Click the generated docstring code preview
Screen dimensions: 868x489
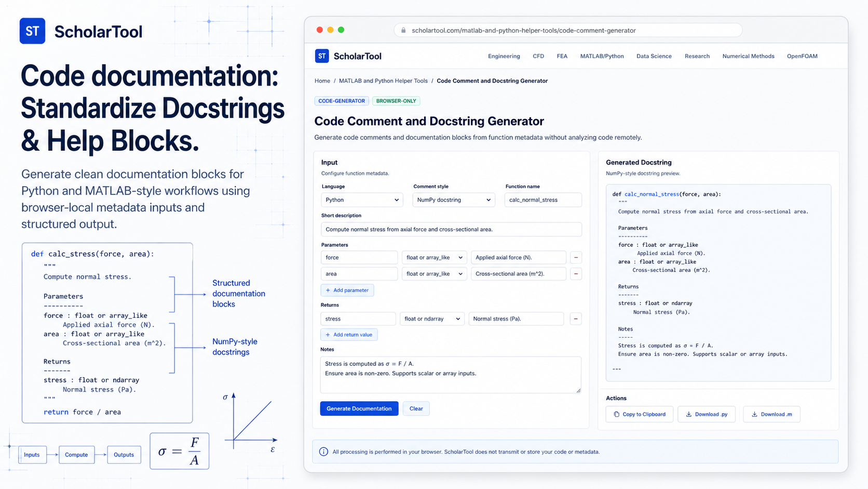click(x=718, y=283)
